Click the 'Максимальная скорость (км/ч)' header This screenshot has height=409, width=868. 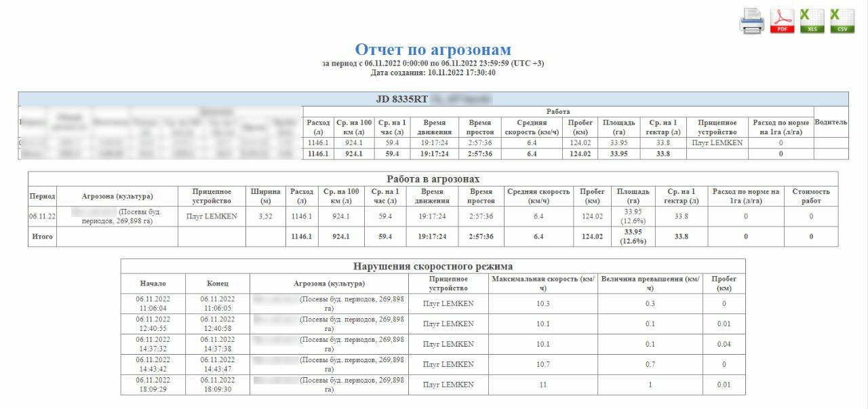[543, 283]
